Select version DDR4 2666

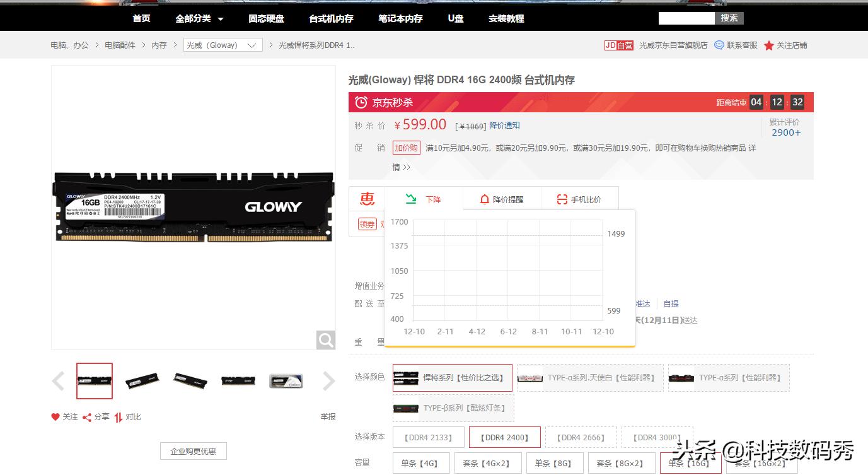point(581,438)
